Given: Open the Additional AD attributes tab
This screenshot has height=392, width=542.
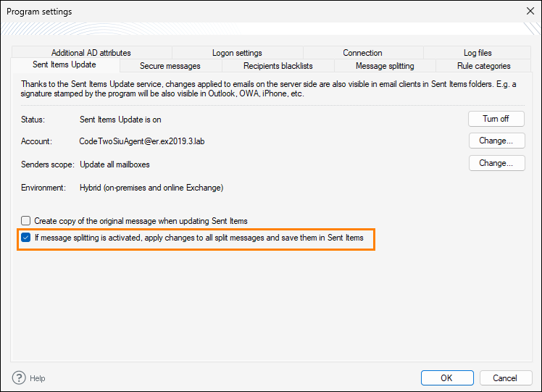Looking at the screenshot, I should coord(91,53).
